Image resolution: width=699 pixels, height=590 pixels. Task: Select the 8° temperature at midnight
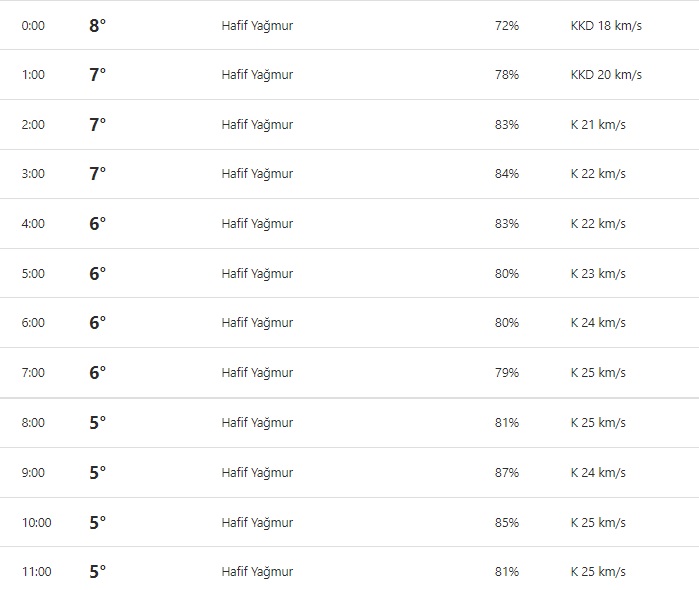point(97,25)
